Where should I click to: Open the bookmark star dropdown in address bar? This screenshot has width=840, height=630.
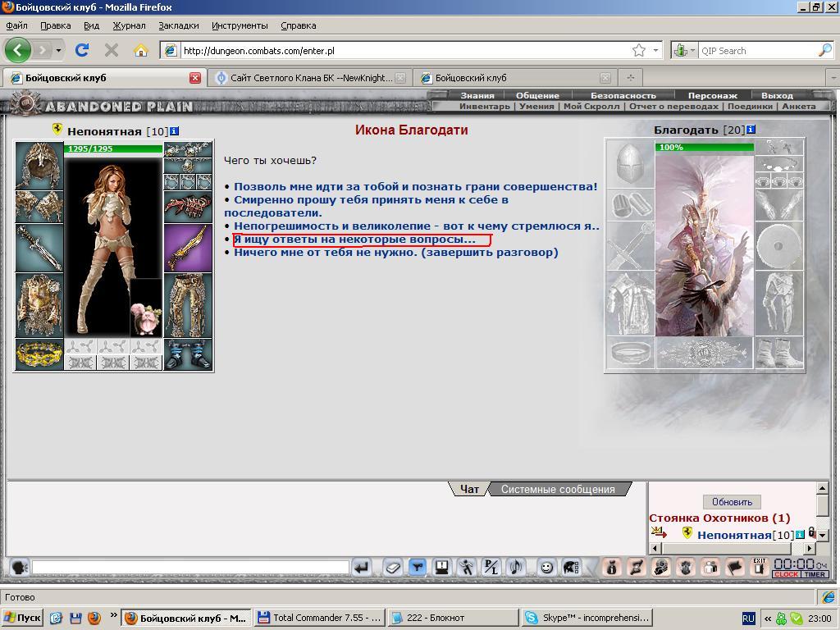pyautogui.click(x=655, y=50)
